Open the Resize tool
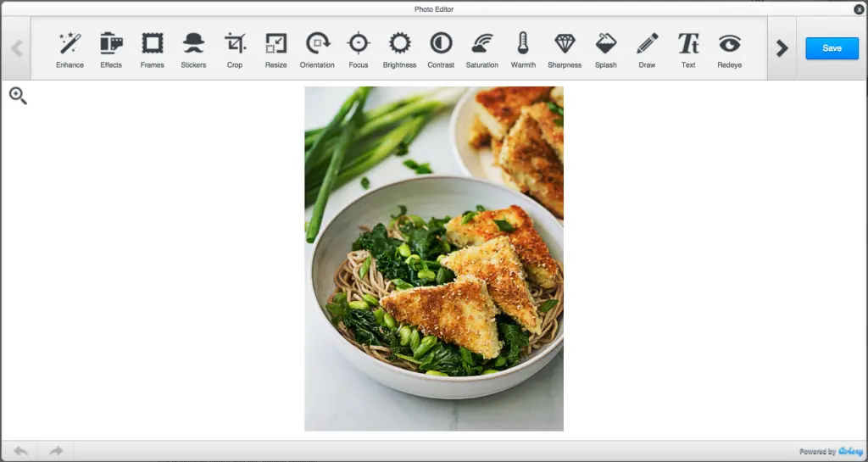Screen dimensions: 868x462 pos(275,50)
